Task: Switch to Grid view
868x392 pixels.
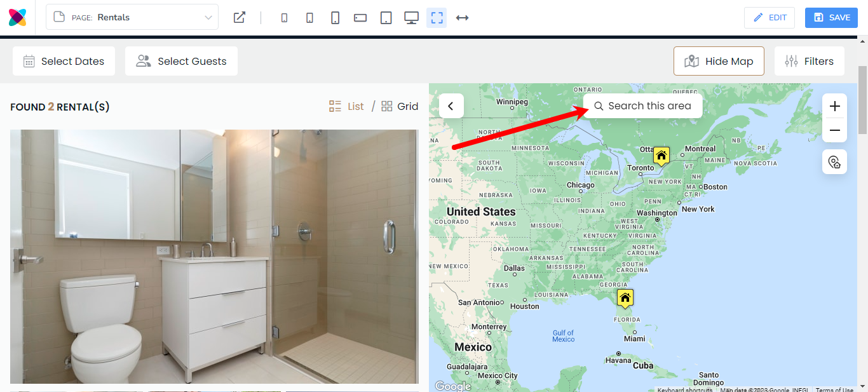Action: pos(400,106)
